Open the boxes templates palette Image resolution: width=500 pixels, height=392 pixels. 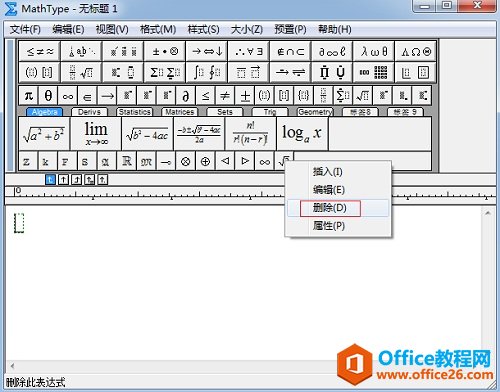(416, 72)
